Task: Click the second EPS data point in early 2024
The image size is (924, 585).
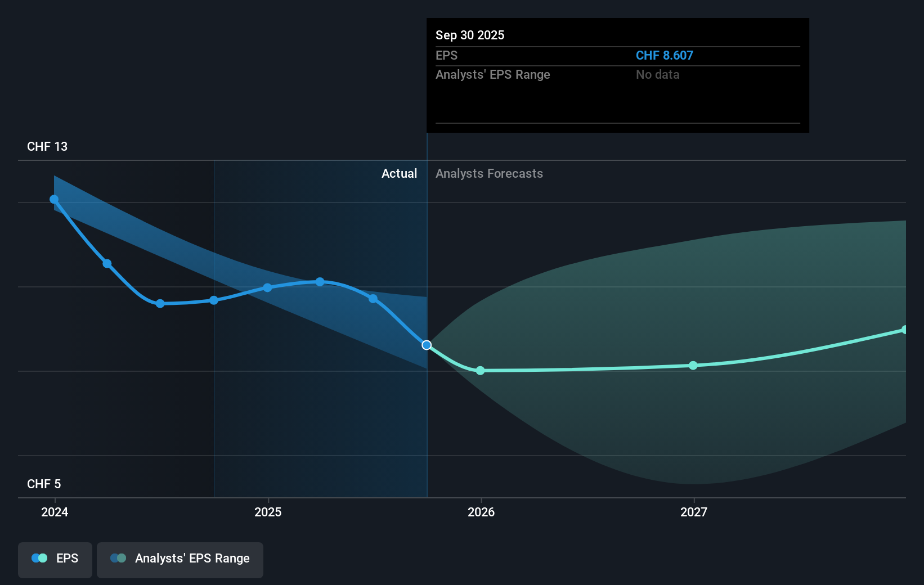Action: click(106, 263)
